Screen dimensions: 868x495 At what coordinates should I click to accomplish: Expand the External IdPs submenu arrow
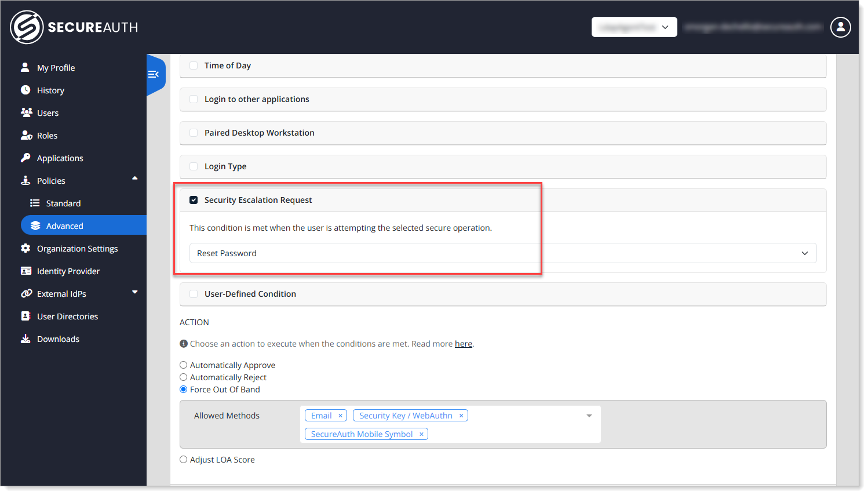coord(135,292)
